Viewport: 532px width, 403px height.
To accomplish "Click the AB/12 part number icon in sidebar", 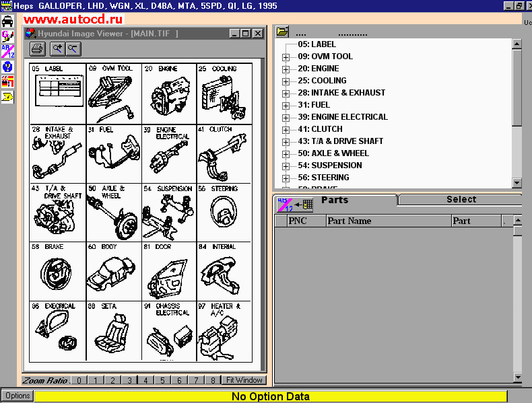I will [x=7, y=51].
